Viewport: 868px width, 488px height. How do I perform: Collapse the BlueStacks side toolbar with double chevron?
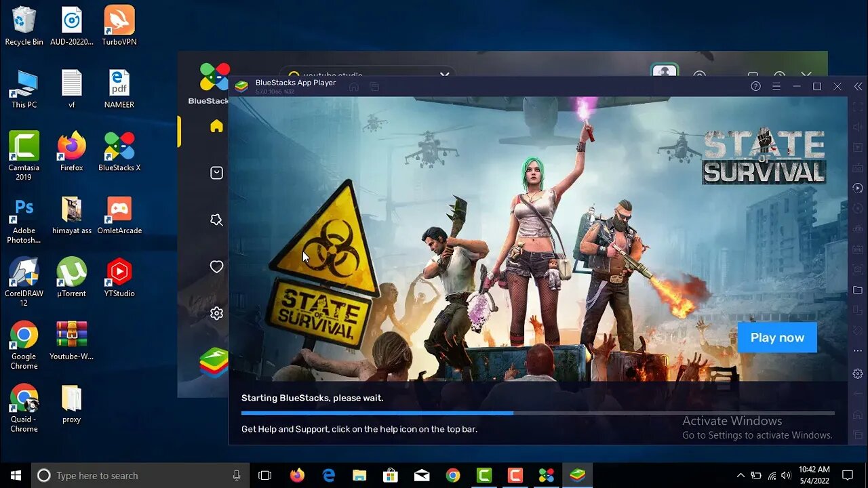tap(858, 86)
